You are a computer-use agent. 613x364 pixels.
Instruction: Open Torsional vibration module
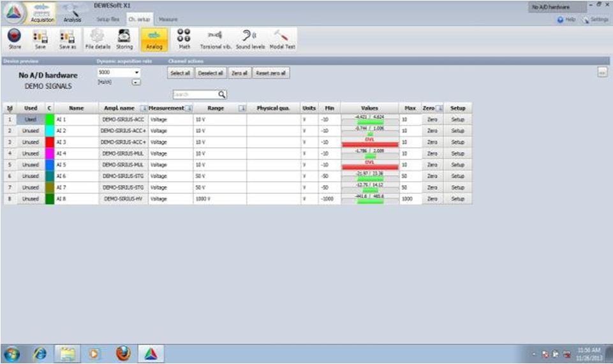(x=216, y=39)
